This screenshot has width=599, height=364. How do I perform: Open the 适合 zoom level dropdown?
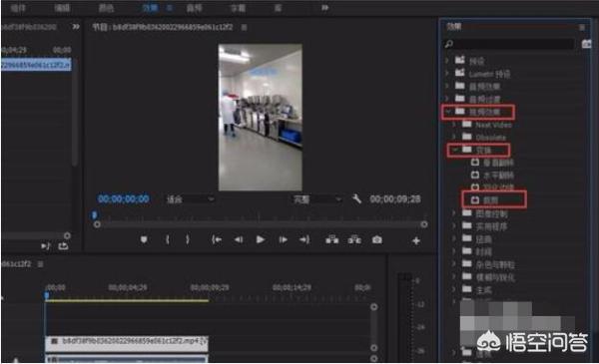pyautogui.click(x=191, y=199)
